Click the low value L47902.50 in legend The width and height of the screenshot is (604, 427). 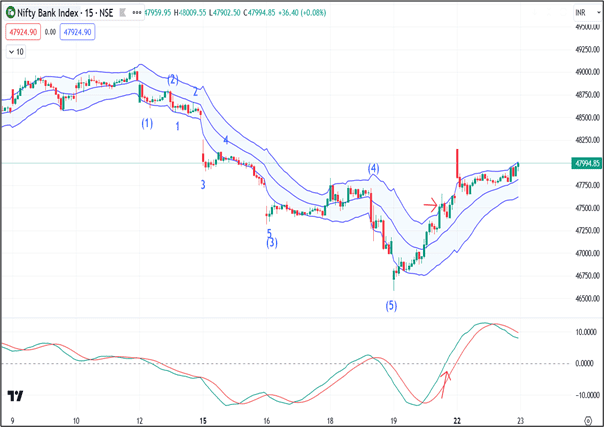[225, 13]
